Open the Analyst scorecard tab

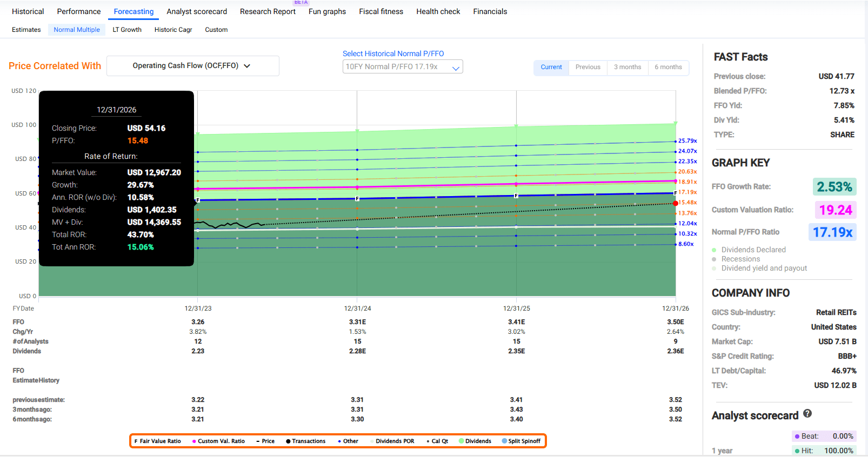pos(197,11)
